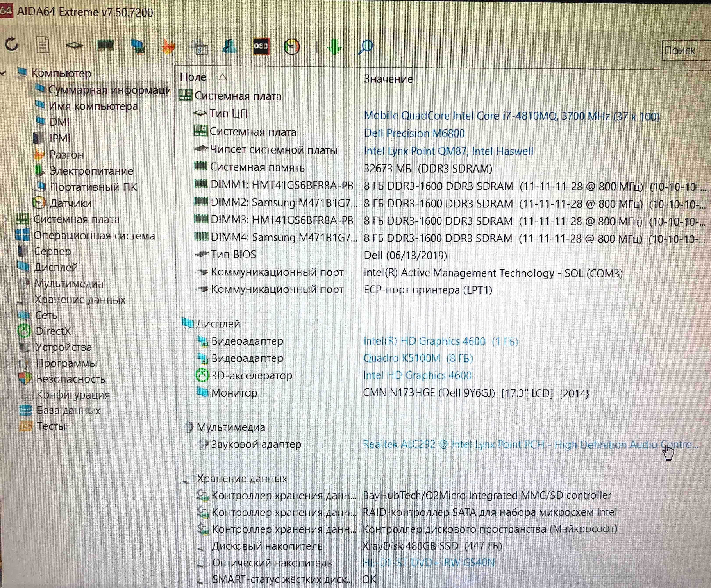Select the XrayDisk 480GB SSD row

[x=349, y=546]
